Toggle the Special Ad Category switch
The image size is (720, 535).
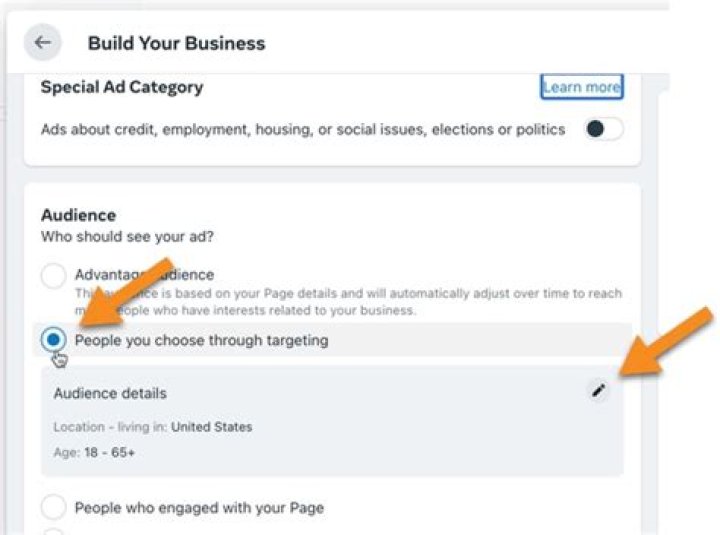(x=603, y=129)
